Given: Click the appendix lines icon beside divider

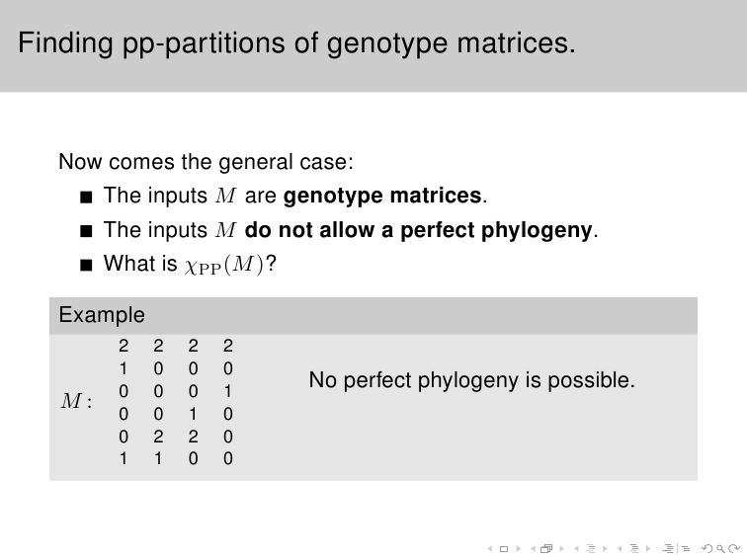Looking at the screenshot, I should [686, 548].
